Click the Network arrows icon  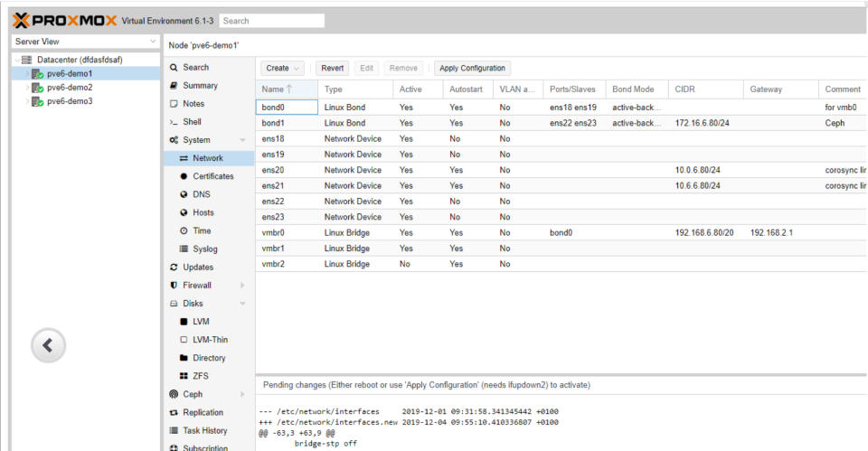(x=184, y=158)
